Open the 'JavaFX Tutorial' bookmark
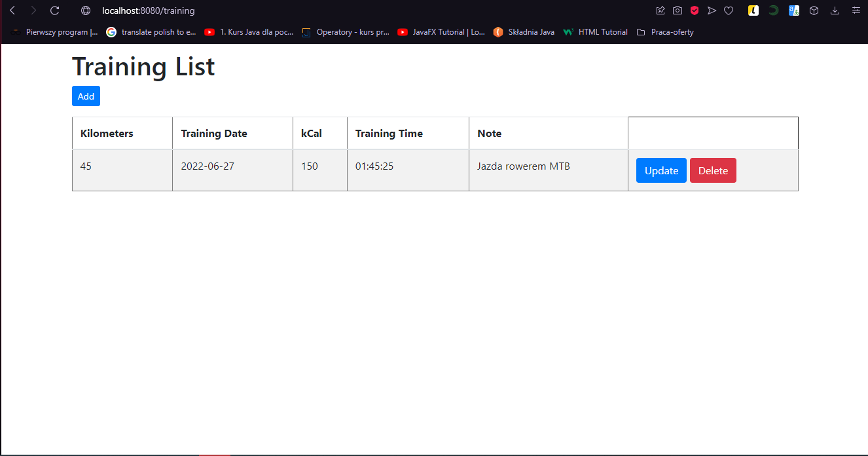Screen dimensions: 868x456 (441, 31)
